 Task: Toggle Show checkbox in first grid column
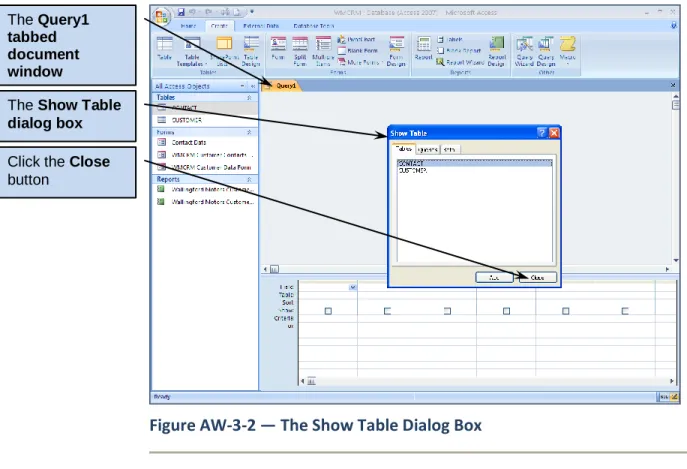[x=328, y=311]
